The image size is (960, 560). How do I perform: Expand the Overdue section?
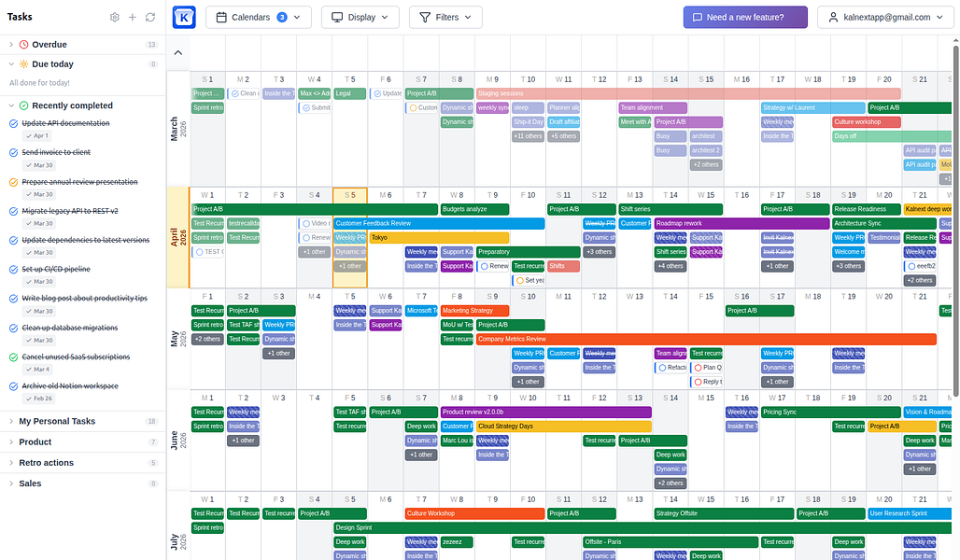click(11, 44)
